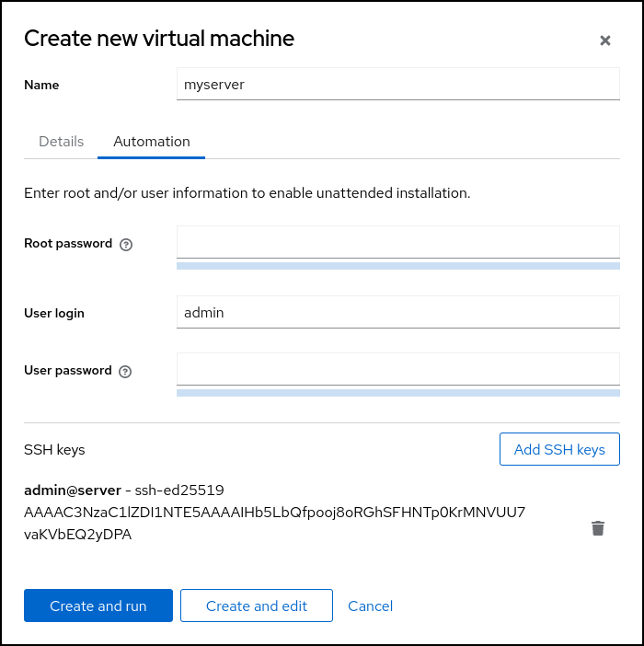Click the unattended installation description text
644x646 pixels.
point(247,193)
